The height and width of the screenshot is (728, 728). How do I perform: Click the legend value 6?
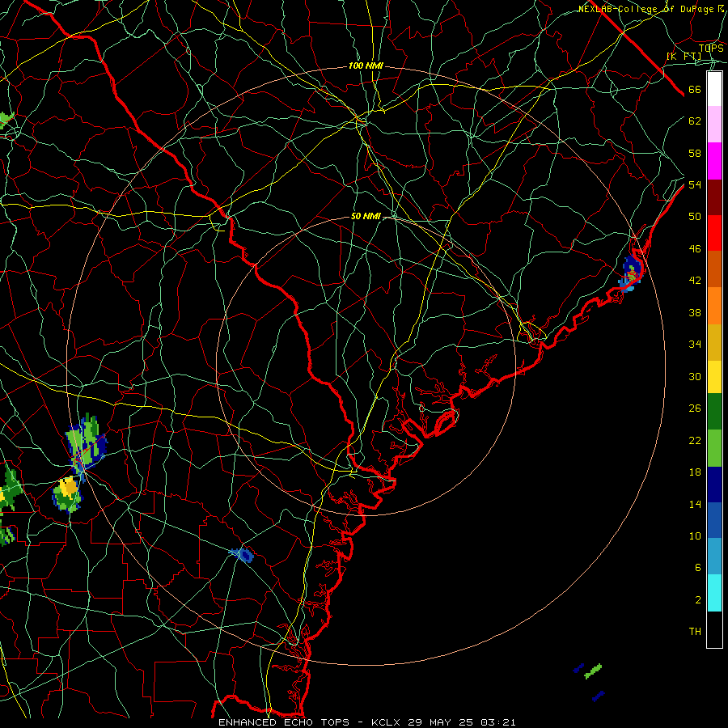pos(697,568)
